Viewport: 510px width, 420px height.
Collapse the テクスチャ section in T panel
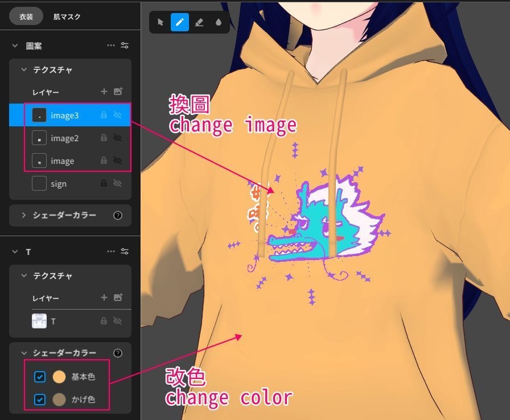coord(24,275)
